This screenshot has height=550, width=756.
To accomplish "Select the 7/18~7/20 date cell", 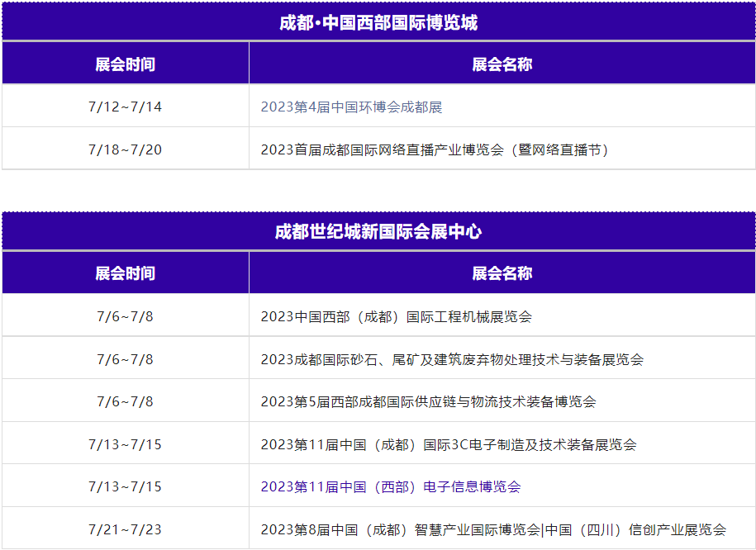I will [125, 149].
